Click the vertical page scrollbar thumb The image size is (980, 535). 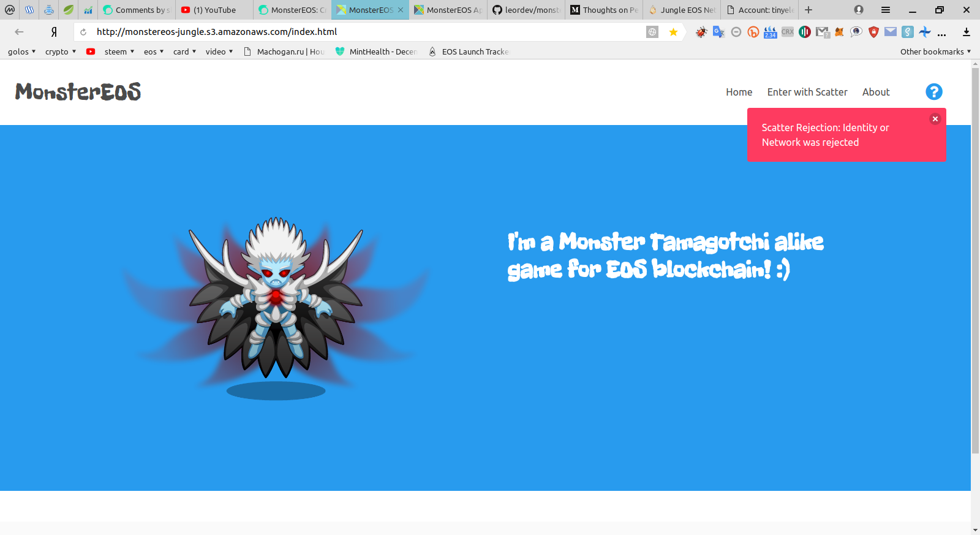pos(975,260)
